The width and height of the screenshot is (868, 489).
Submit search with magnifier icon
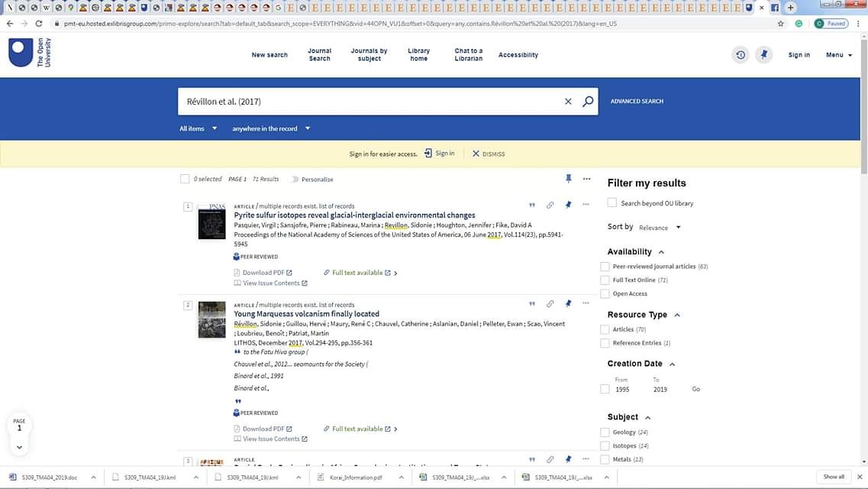click(x=588, y=102)
